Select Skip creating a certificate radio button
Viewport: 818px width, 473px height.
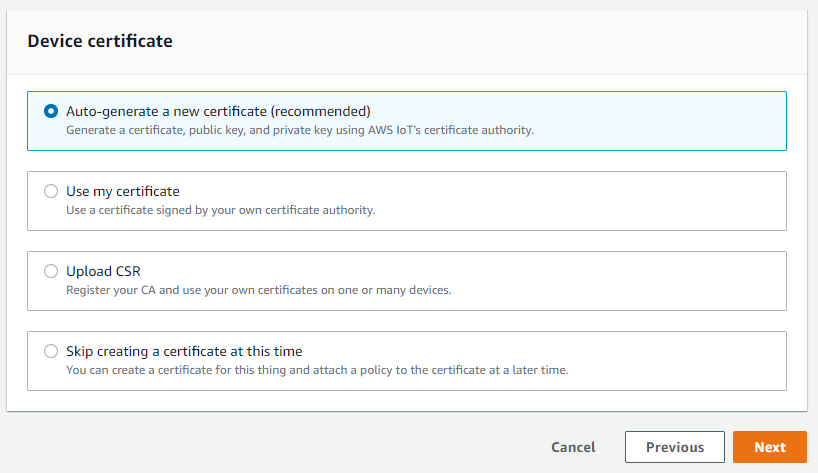(51, 351)
